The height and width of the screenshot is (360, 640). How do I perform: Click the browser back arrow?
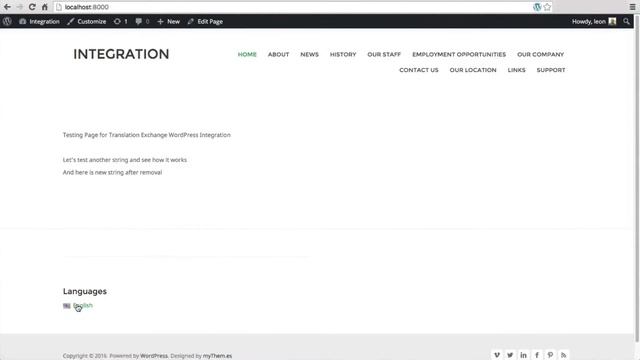pyautogui.click(x=7, y=7)
